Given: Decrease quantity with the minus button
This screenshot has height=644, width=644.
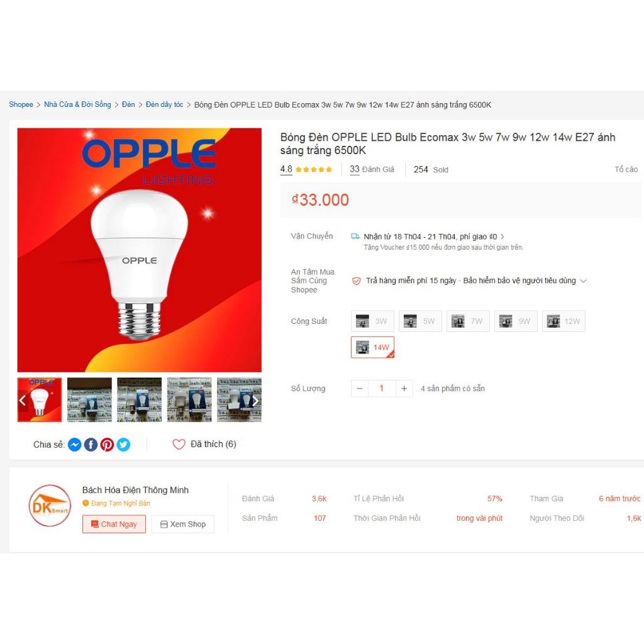Looking at the screenshot, I should [360, 389].
